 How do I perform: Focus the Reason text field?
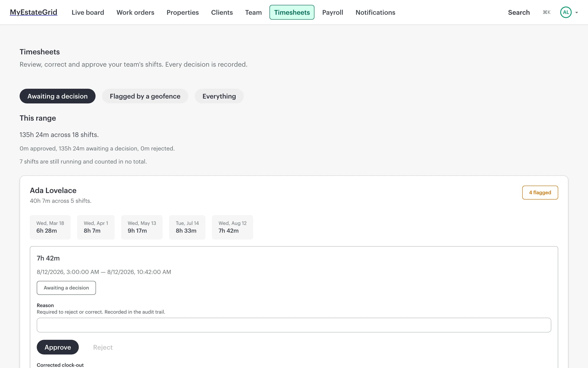tap(294, 325)
